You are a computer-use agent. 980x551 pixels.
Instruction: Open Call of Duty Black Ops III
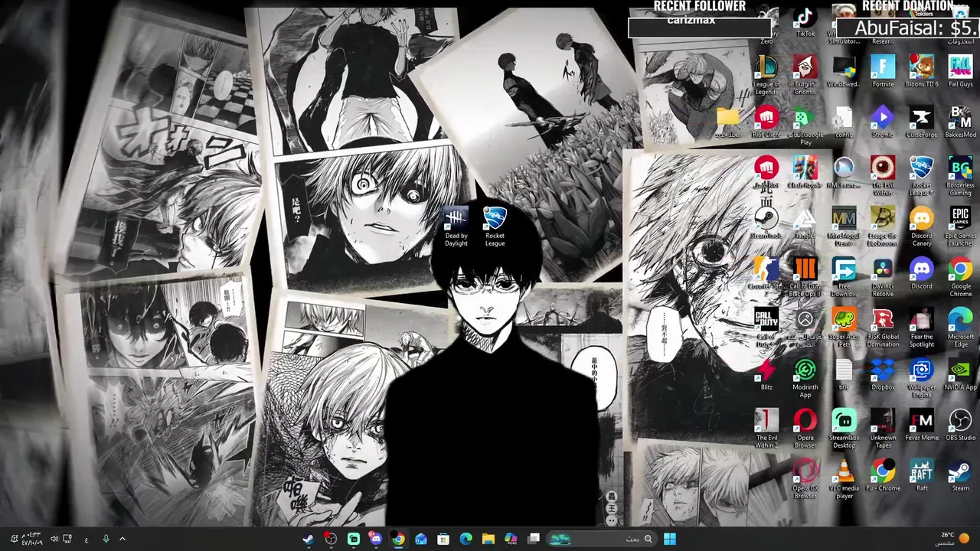tap(805, 276)
